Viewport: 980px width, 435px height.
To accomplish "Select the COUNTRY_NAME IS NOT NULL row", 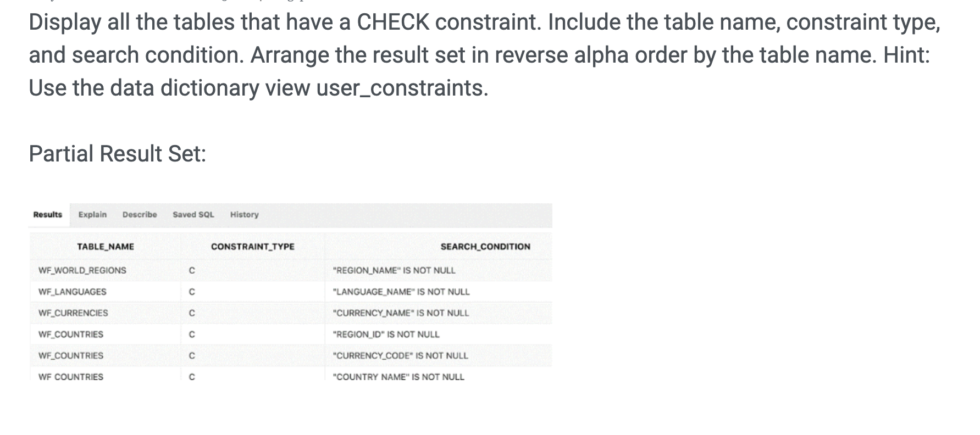I will [398, 377].
